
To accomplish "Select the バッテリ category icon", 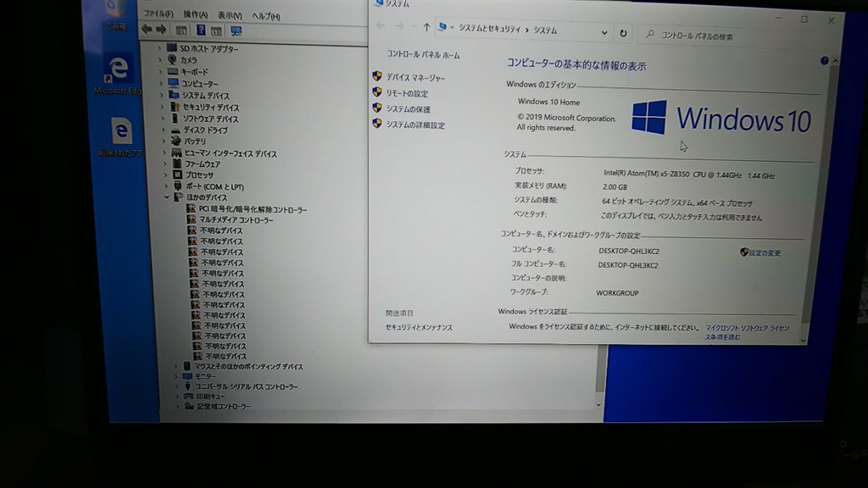I will [x=175, y=141].
